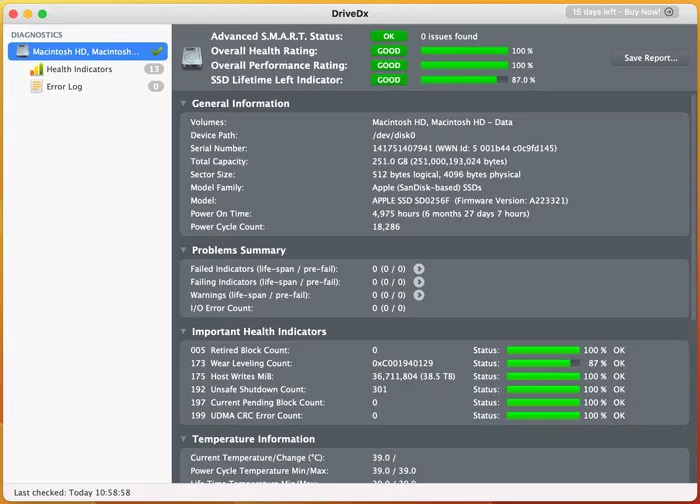Click the SSD Lifetime Left progress bar

coord(464,80)
